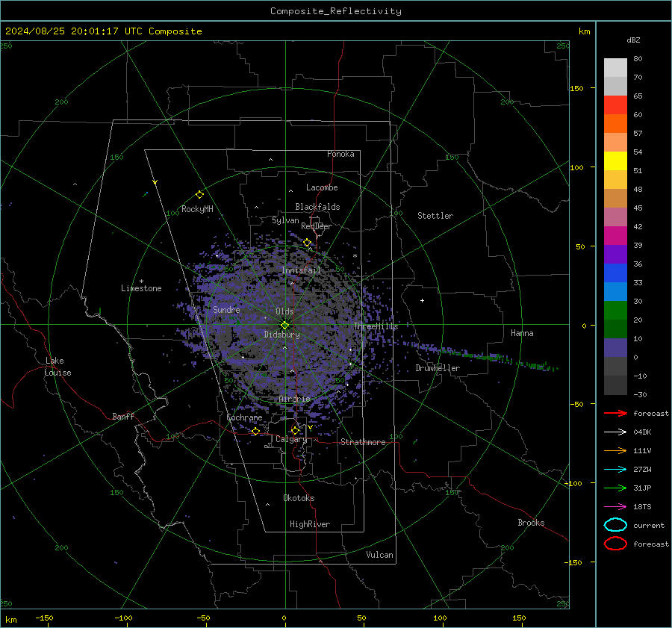Screen dimensions: 672x628
Task: Click the red forecast ellipse icon
Action: pyautogui.click(x=615, y=544)
